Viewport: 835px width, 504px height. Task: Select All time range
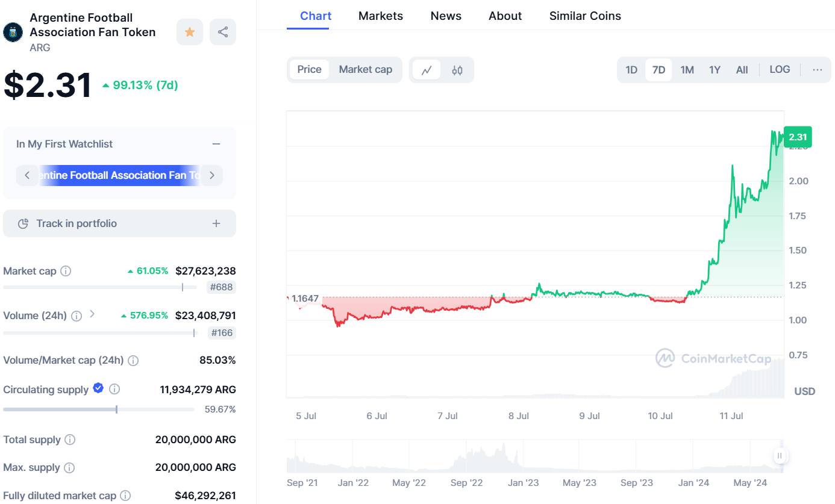click(742, 70)
